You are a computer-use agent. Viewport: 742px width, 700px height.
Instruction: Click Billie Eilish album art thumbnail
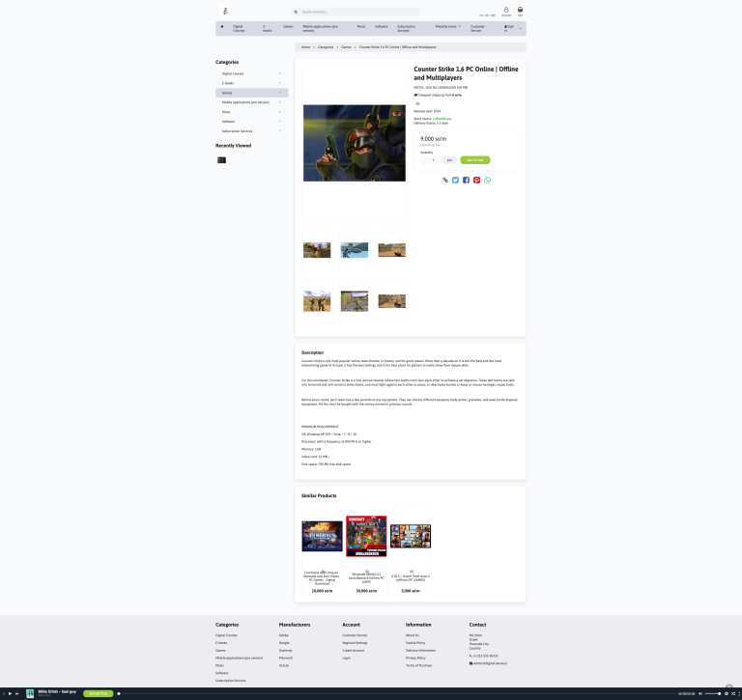pos(30,694)
